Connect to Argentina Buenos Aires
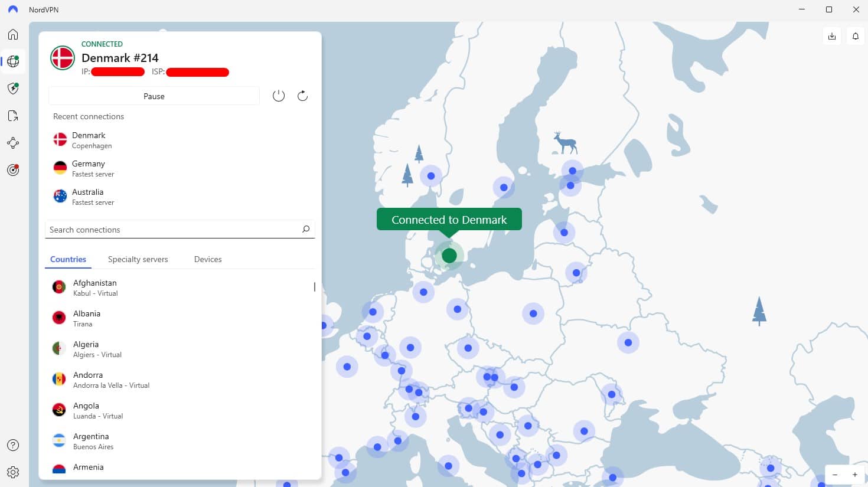Screen dimensions: 868x487 pos(180,441)
